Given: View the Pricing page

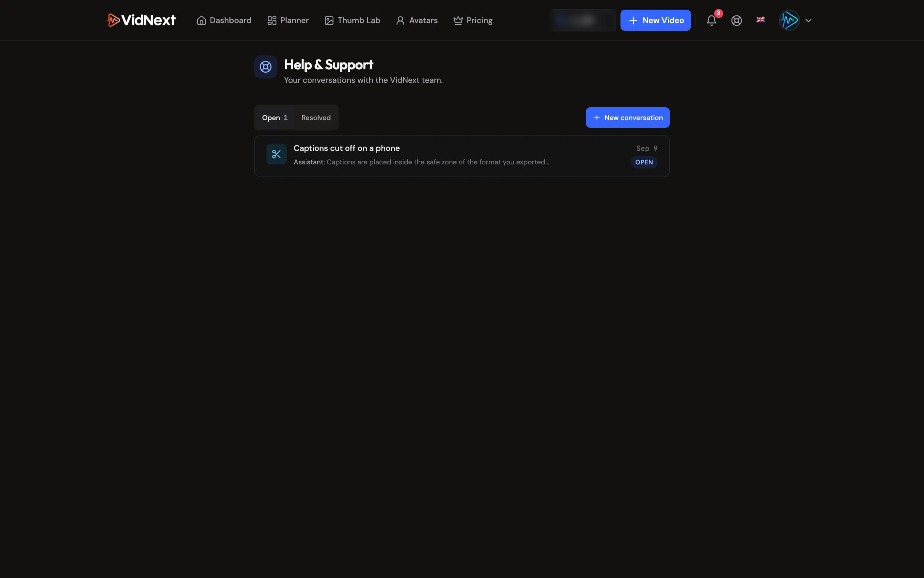Looking at the screenshot, I should coord(473,20).
